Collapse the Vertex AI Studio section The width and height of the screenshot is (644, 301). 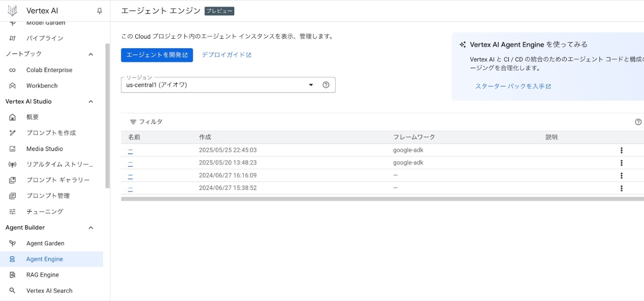coord(91,102)
